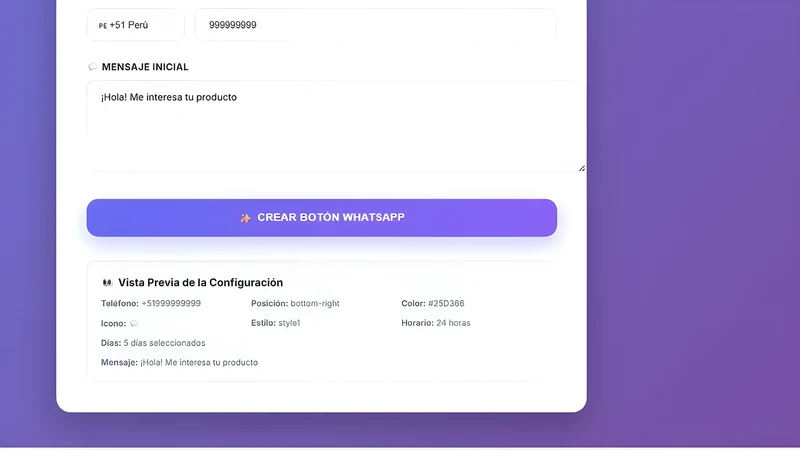Click the phone number field showing 999999999
Image resolution: width=800 pixels, height=450 pixels.
coord(376,25)
